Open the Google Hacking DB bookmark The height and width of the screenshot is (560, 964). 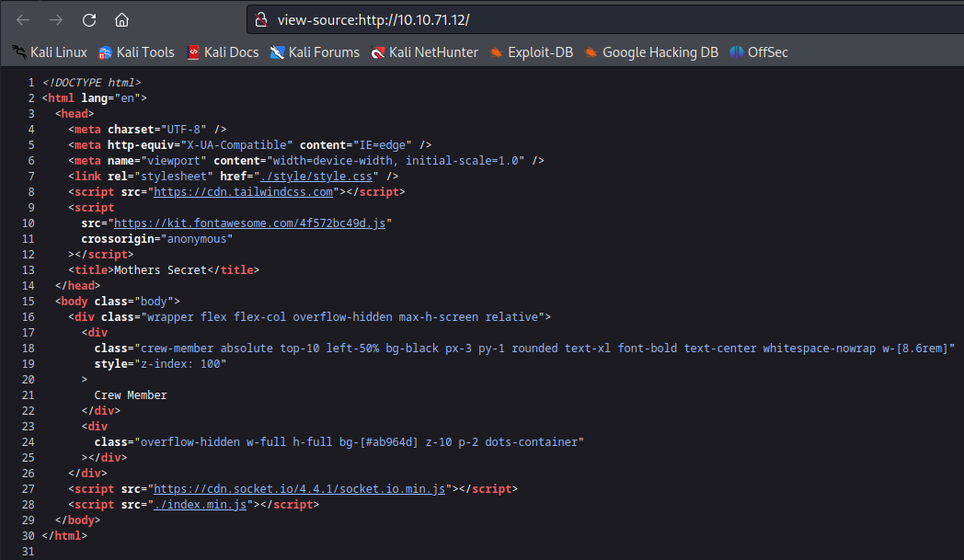(651, 52)
